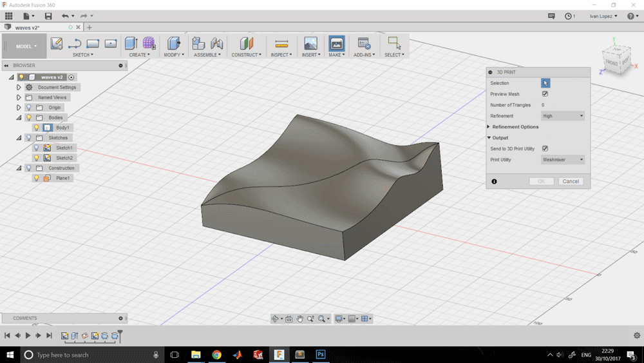Image resolution: width=644 pixels, height=363 pixels.
Task: Click the Selection arrow button in 3D Print
Action: [x=545, y=83]
